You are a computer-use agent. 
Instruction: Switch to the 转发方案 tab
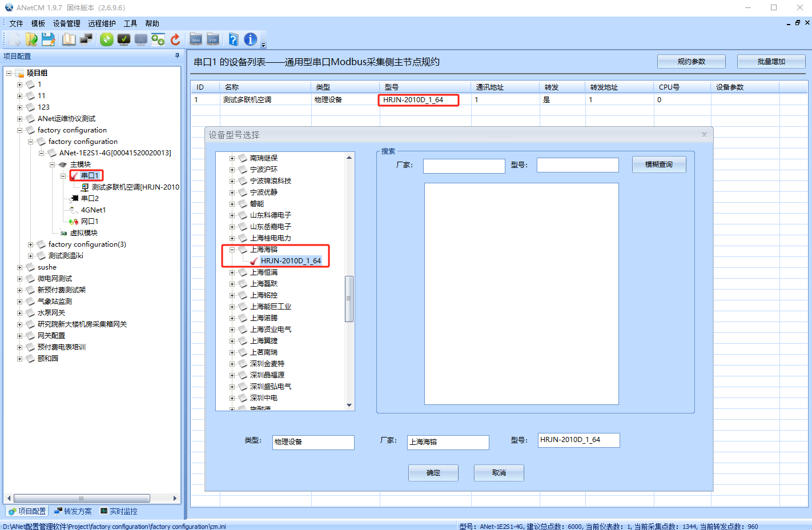(73, 511)
